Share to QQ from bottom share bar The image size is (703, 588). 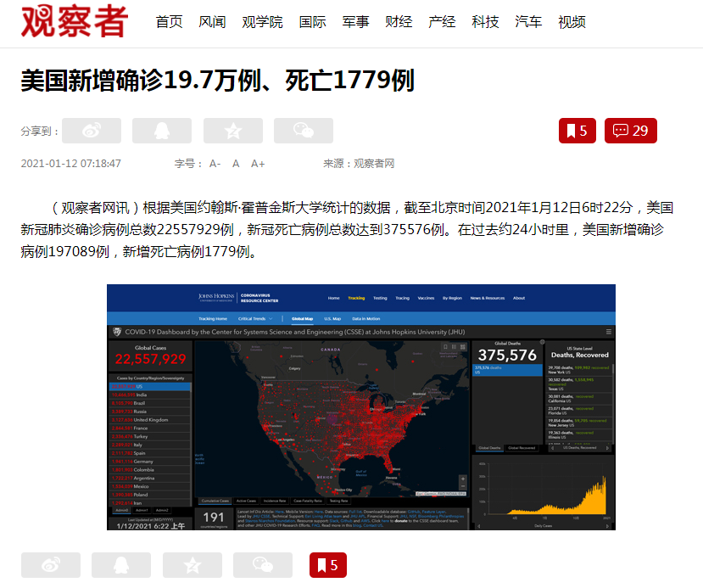pyautogui.click(x=121, y=565)
